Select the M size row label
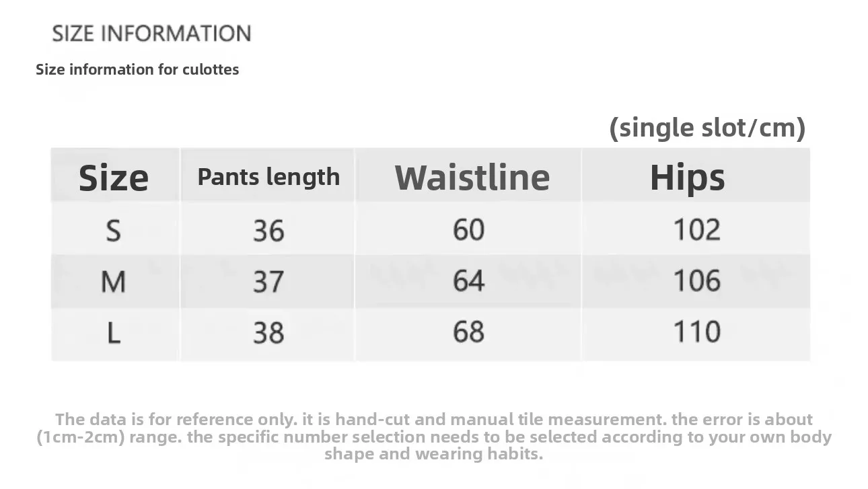The image size is (868, 489). (x=113, y=281)
